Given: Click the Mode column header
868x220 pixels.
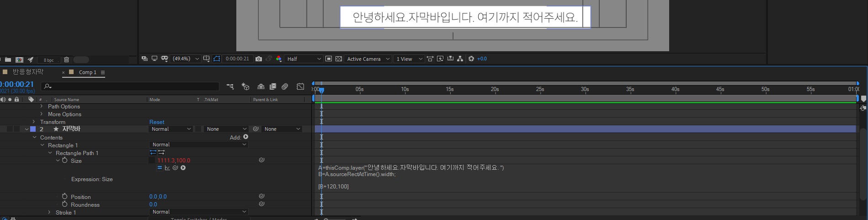Looking at the screenshot, I should [154, 99].
